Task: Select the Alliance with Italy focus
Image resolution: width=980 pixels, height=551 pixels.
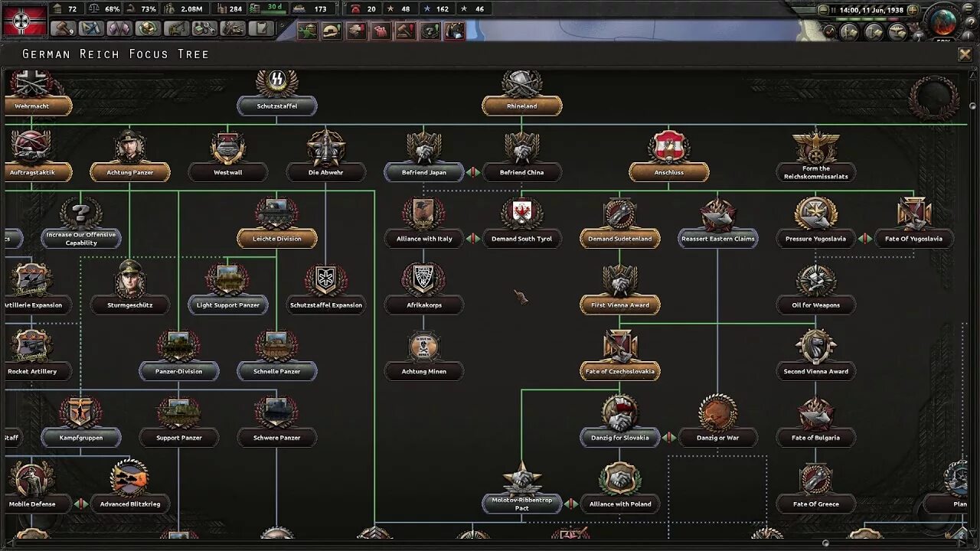Action: tap(424, 239)
